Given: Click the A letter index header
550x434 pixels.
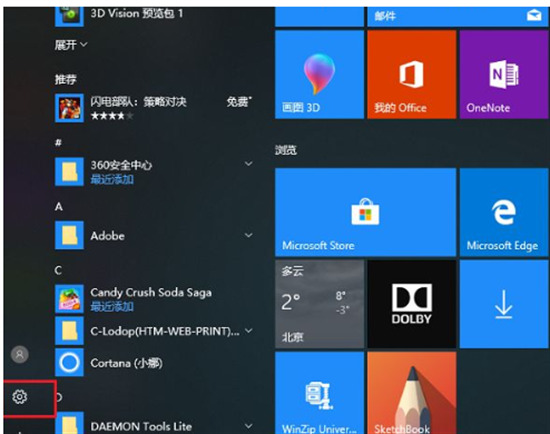Looking at the screenshot, I should [x=59, y=206].
